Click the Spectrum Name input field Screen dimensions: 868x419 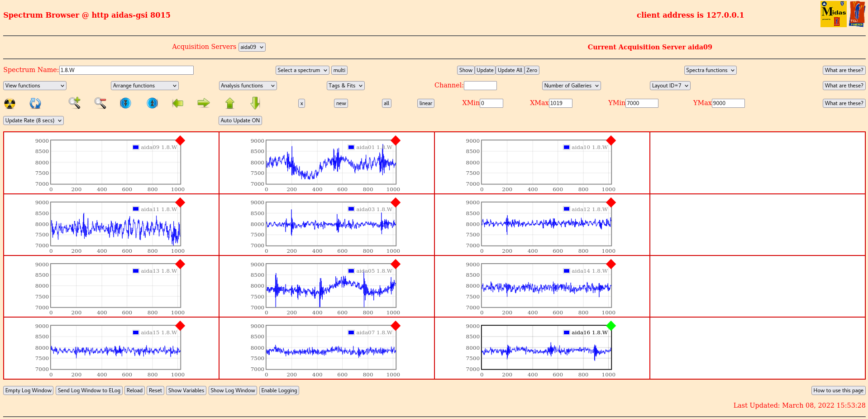[126, 70]
